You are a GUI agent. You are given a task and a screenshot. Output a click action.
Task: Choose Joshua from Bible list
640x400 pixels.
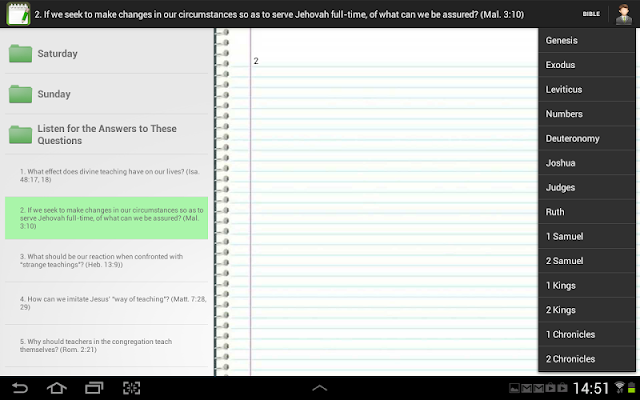click(x=587, y=162)
